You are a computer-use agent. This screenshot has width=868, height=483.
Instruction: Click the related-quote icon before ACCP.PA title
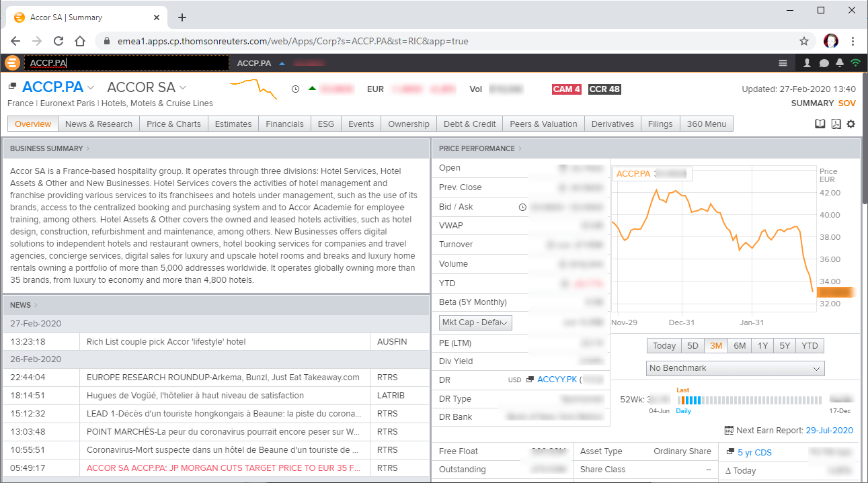12,87
